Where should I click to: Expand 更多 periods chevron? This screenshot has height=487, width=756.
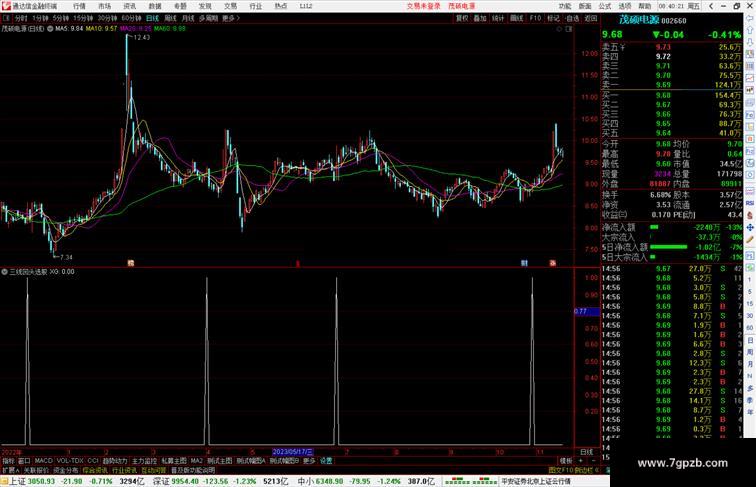(231, 18)
